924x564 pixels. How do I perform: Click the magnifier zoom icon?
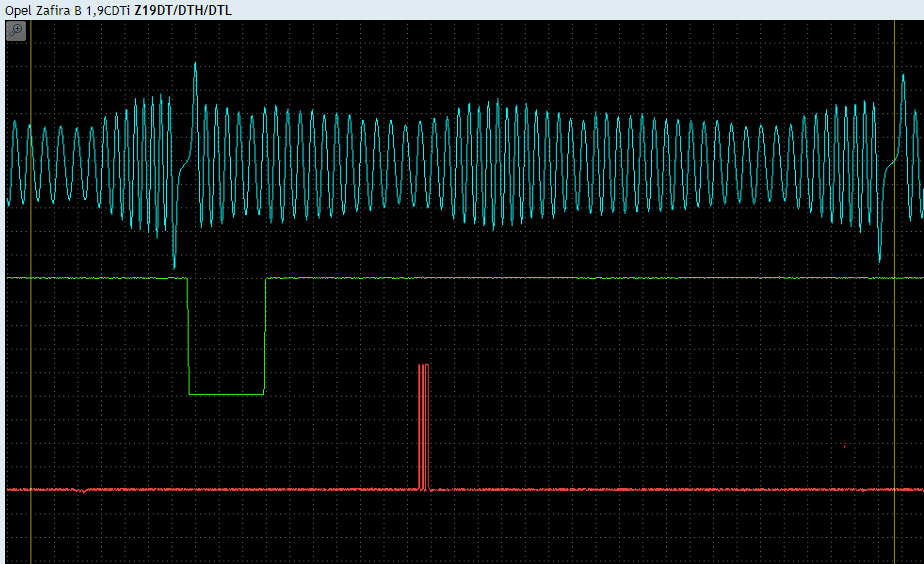click(x=16, y=31)
